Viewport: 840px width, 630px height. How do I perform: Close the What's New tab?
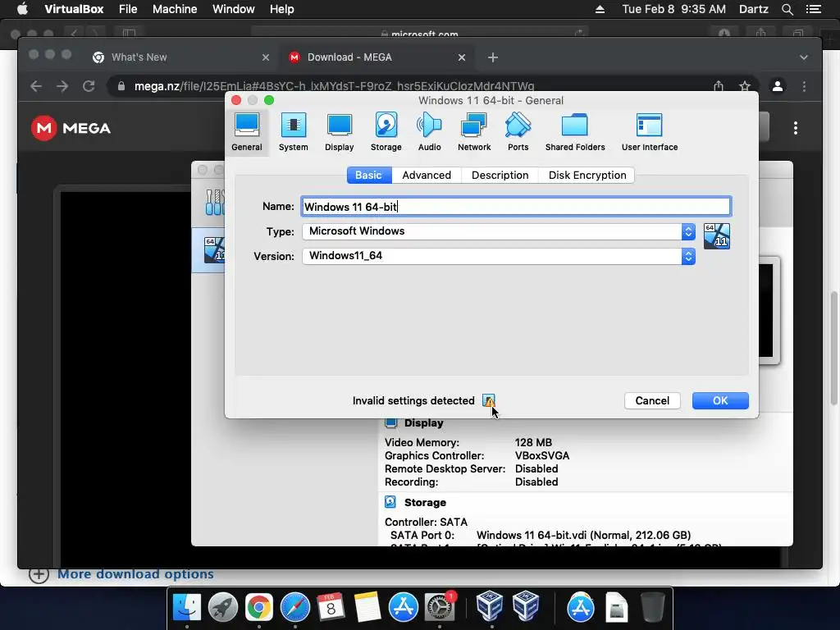coord(265,57)
